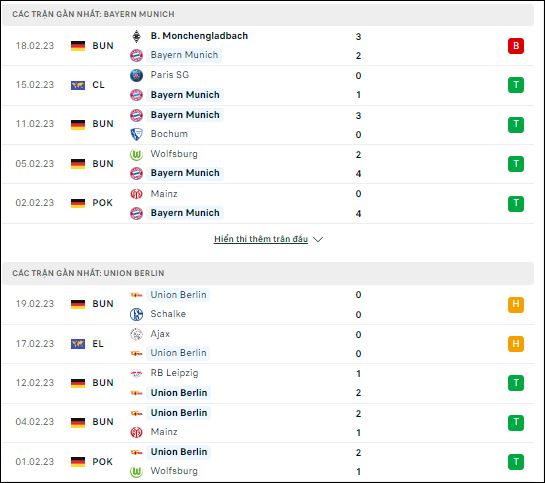Viewport: 545px width, 483px height.
Task: Click the B. Monchengladbach club crest icon
Action: coord(136,36)
